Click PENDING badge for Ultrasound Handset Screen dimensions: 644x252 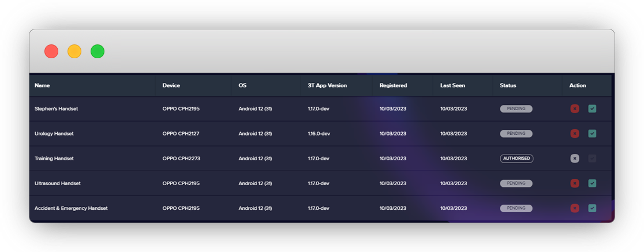pyautogui.click(x=516, y=183)
